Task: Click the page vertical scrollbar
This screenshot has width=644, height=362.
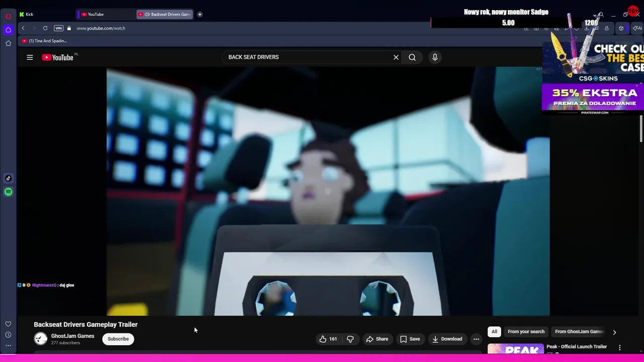Action: tap(641, 128)
